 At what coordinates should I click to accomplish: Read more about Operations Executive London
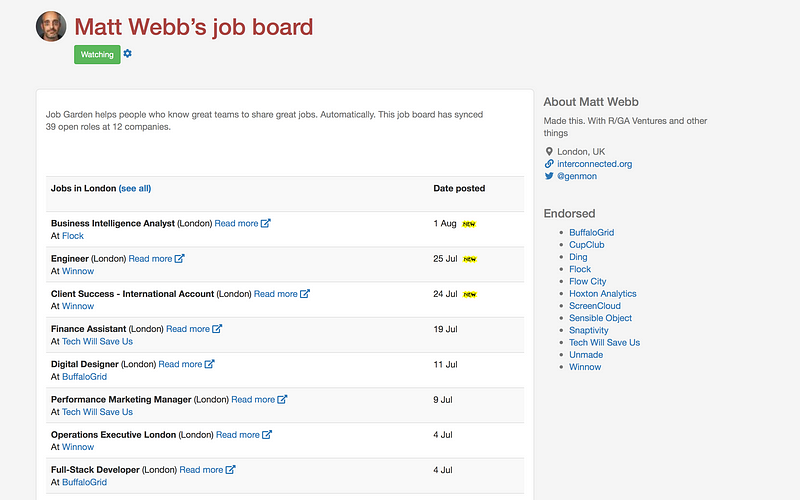[x=238, y=435]
